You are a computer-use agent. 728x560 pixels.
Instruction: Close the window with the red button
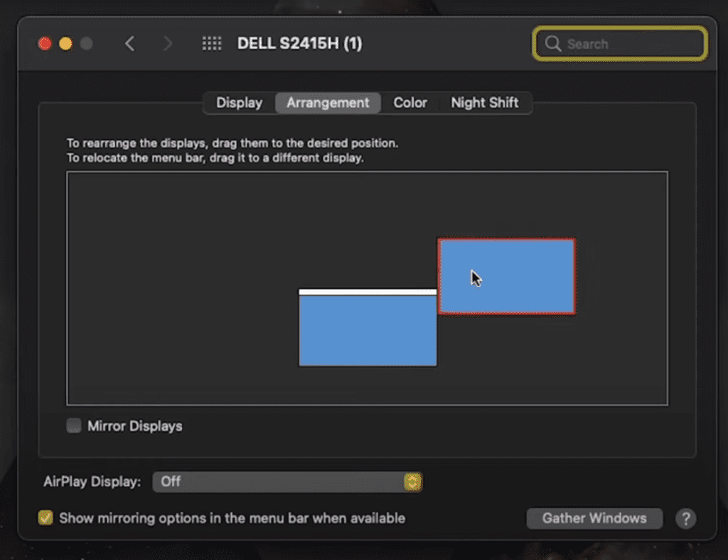pyautogui.click(x=45, y=43)
